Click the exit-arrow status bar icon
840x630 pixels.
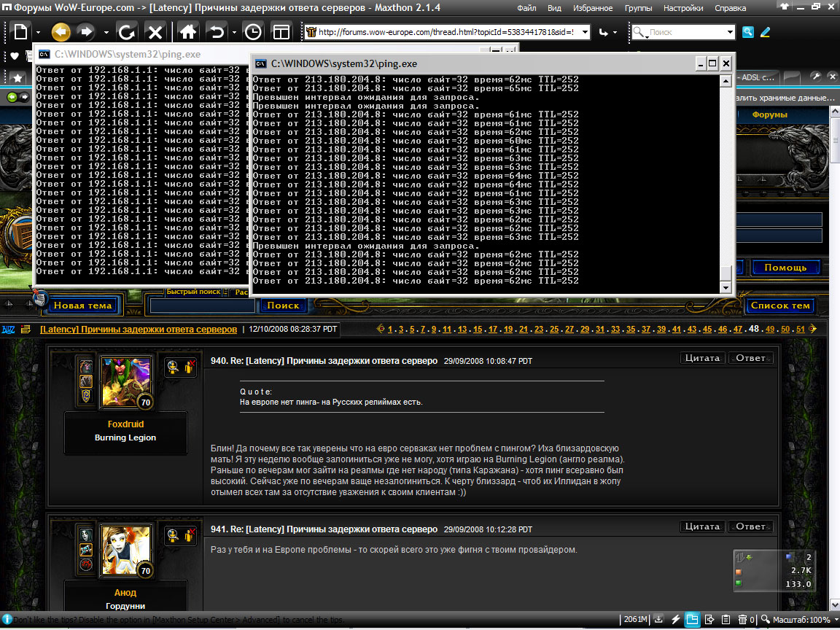(x=709, y=619)
